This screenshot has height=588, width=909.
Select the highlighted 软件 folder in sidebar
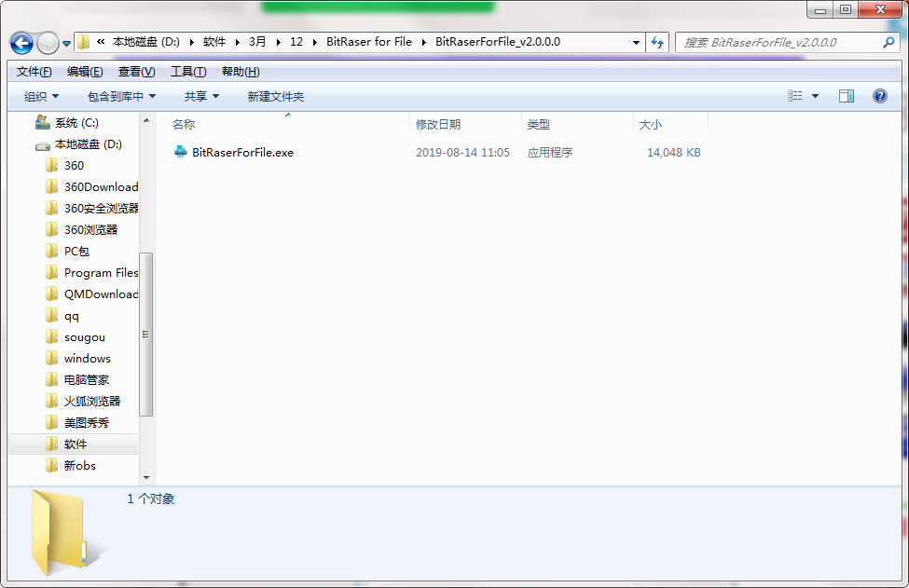76,444
